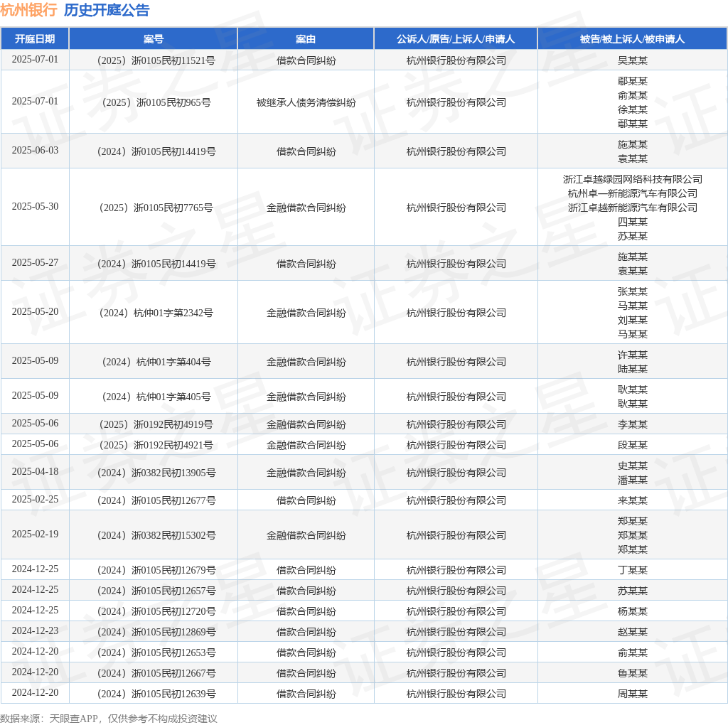The height and width of the screenshot is (725, 728).
Task: Click defendant 周某某
Action: (x=632, y=694)
